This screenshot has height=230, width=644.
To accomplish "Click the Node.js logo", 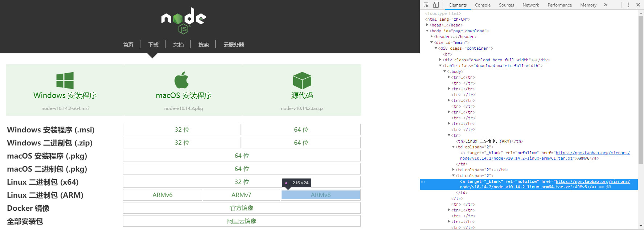I will (x=183, y=21).
